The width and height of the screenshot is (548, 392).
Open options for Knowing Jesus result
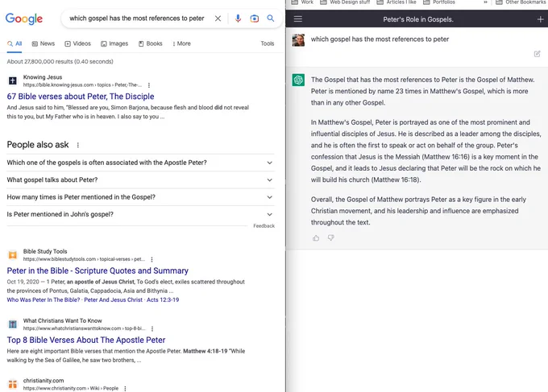click(x=149, y=85)
